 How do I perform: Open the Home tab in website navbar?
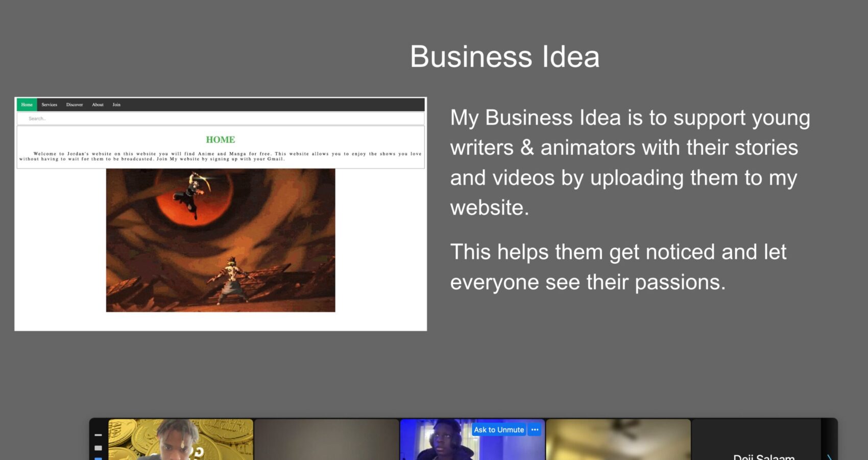coord(27,105)
